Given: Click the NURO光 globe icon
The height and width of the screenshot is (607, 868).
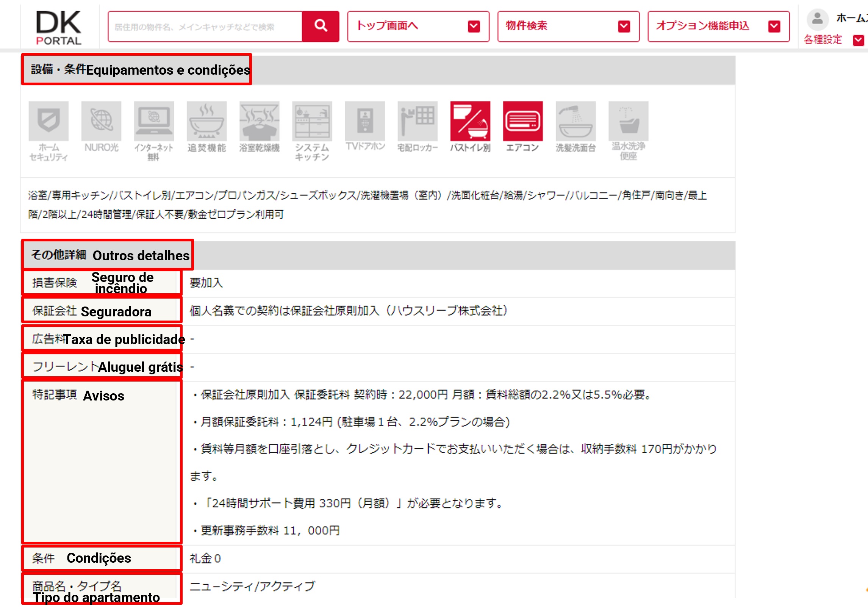Looking at the screenshot, I should point(101,121).
